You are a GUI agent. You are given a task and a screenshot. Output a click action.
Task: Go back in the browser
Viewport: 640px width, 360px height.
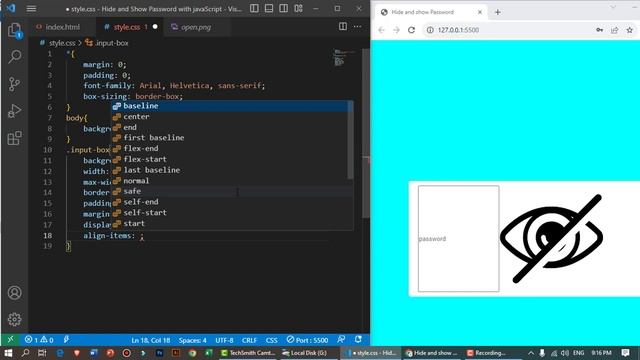pos(382,30)
